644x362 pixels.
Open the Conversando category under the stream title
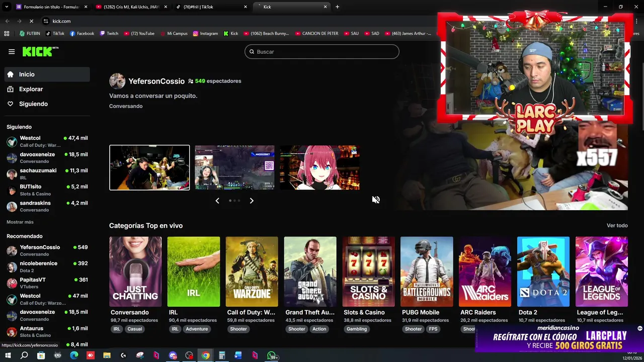[126, 106]
